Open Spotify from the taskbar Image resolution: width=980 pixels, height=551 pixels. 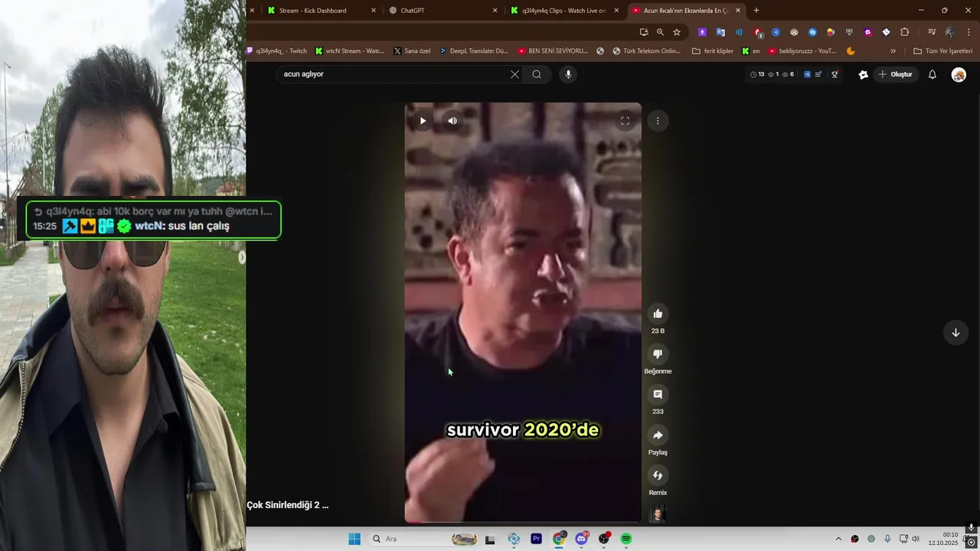point(626,539)
